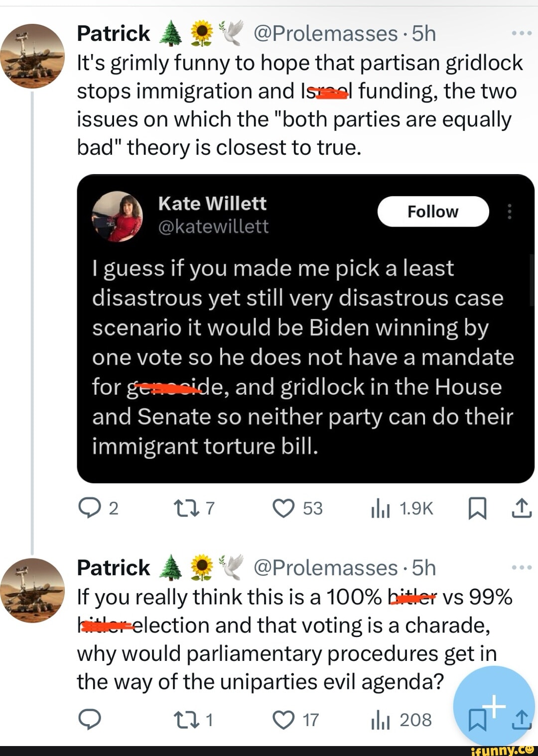Reply to the first Patrick tweet
This screenshot has height=756, width=538.
pyautogui.click(x=90, y=508)
